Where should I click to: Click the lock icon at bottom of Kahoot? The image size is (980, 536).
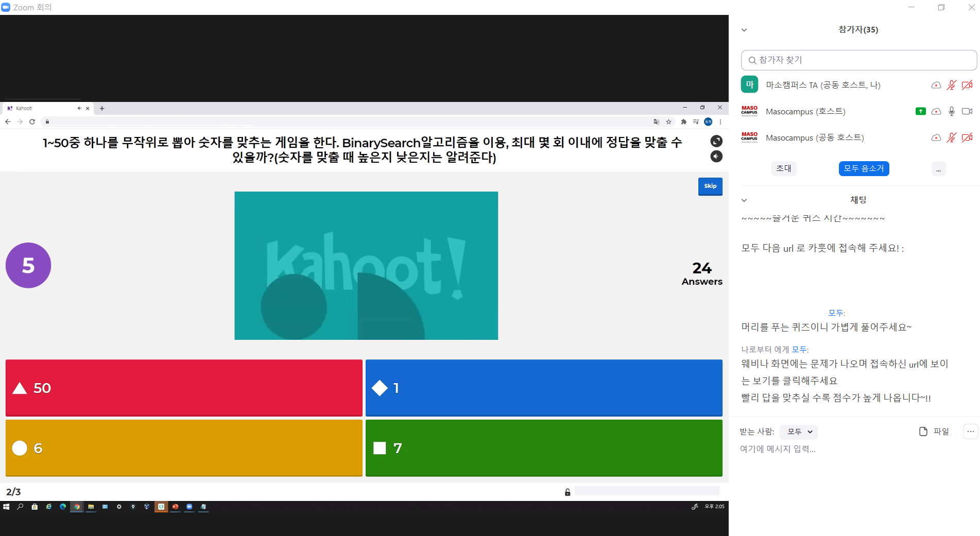568,492
